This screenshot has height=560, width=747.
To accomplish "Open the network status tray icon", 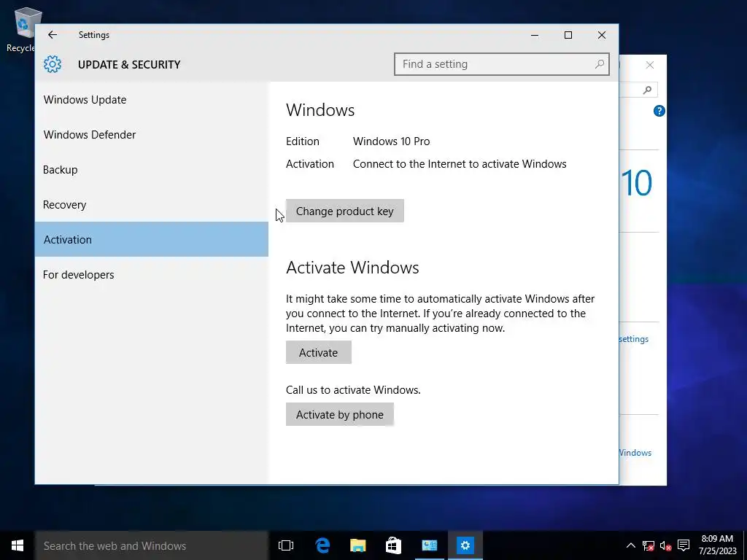I will pos(648,545).
